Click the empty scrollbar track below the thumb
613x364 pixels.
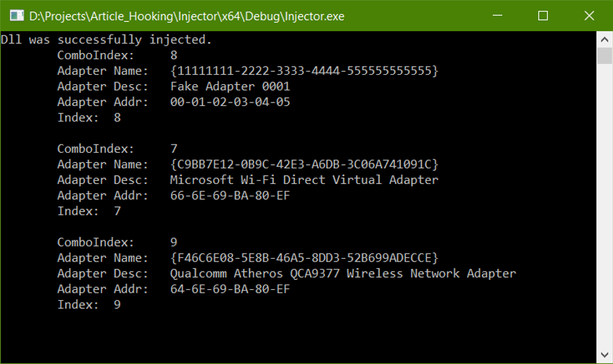(x=605, y=204)
